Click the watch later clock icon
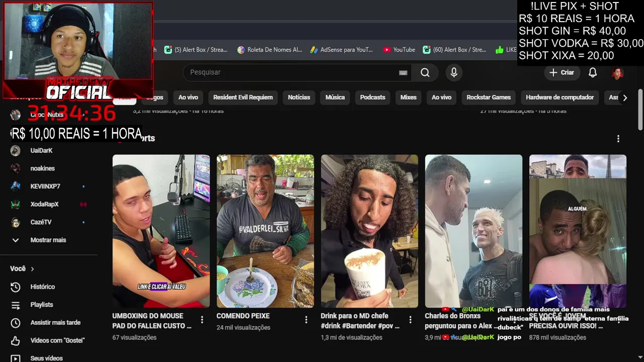 [x=16, y=323]
